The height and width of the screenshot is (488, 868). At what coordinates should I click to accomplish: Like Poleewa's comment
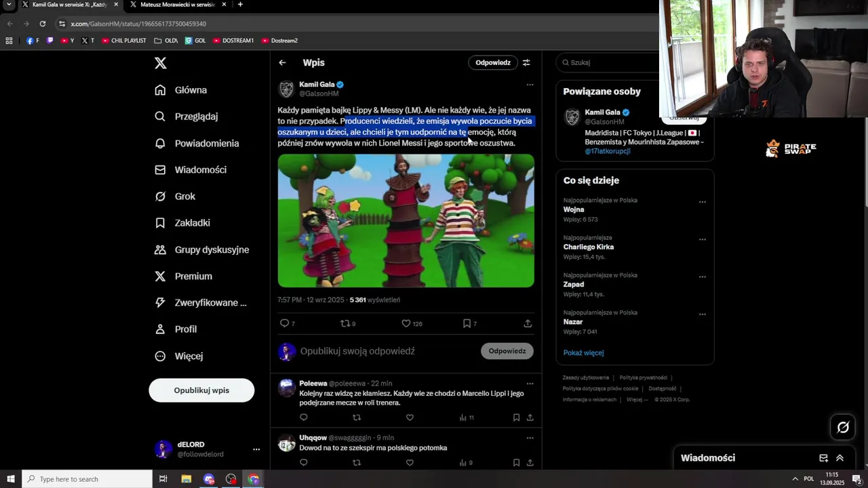pos(410,418)
